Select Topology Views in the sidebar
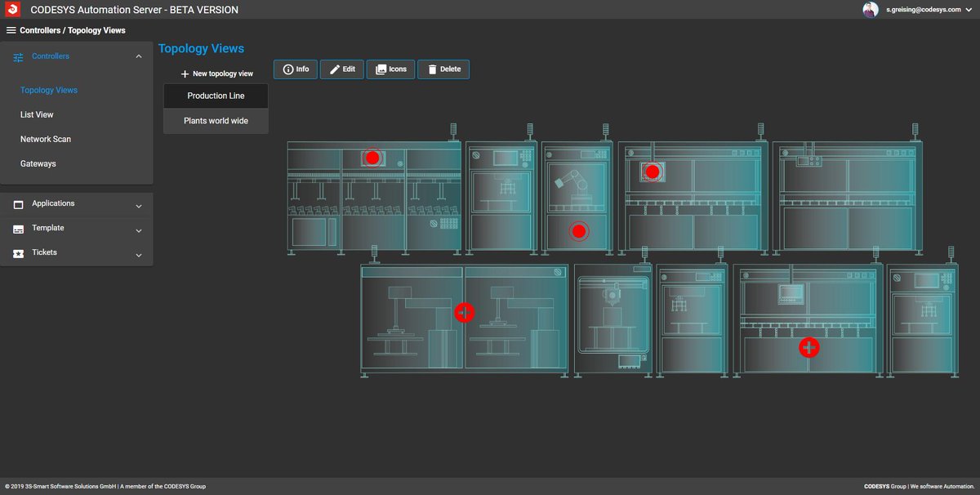 tap(49, 90)
